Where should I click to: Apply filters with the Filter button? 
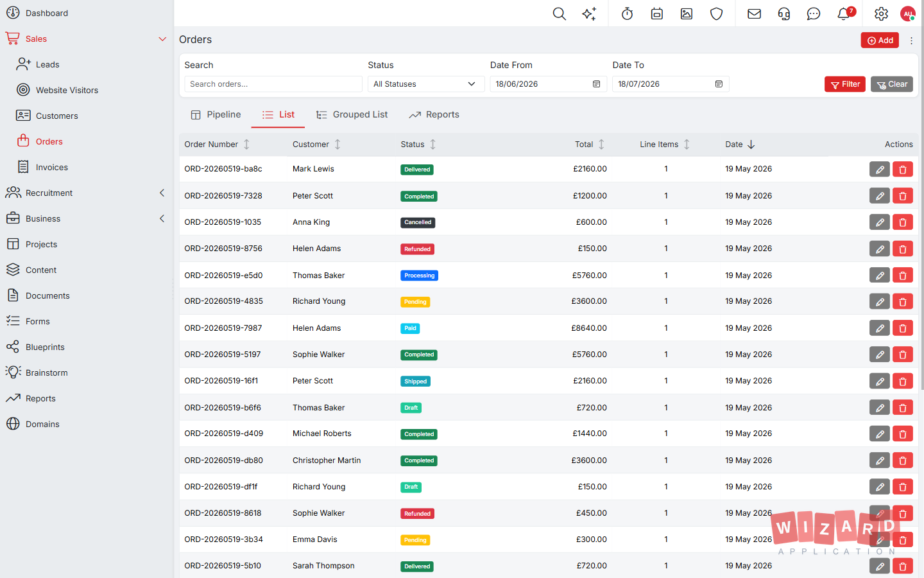(845, 84)
